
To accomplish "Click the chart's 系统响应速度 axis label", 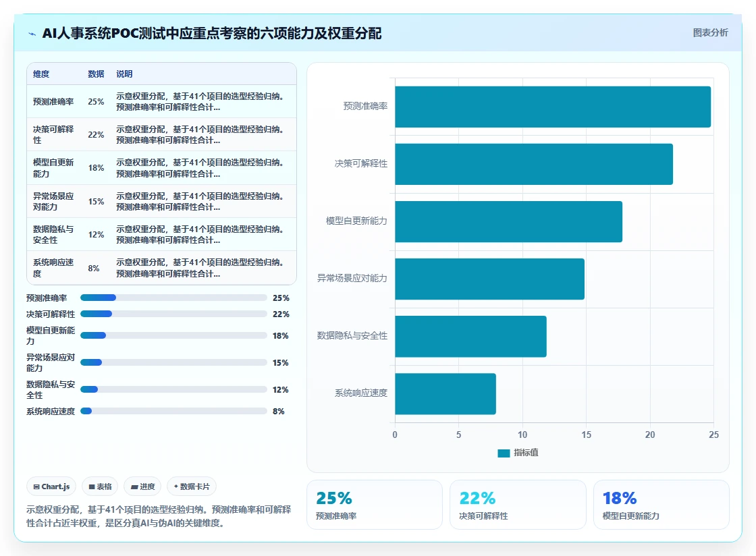I will (x=361, y=393).
